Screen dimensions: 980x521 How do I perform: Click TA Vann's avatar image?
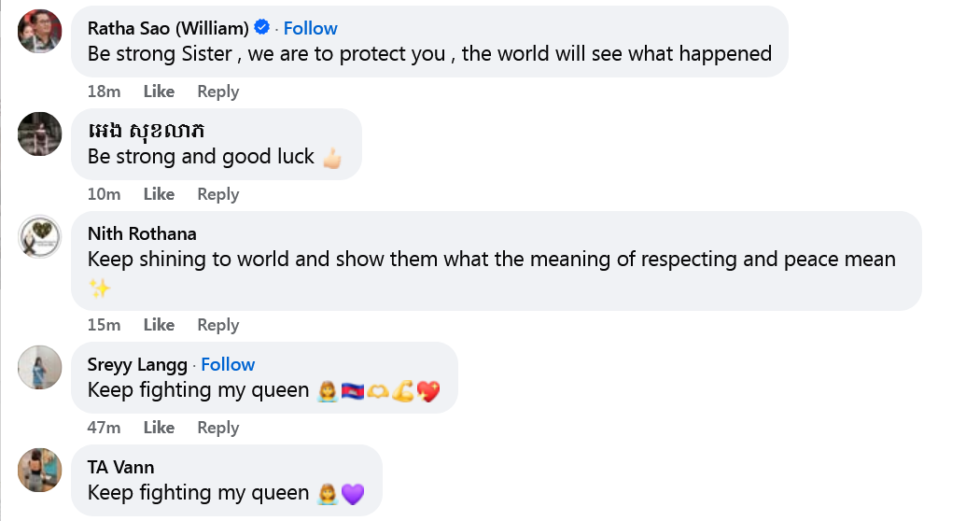pos(39,470)
